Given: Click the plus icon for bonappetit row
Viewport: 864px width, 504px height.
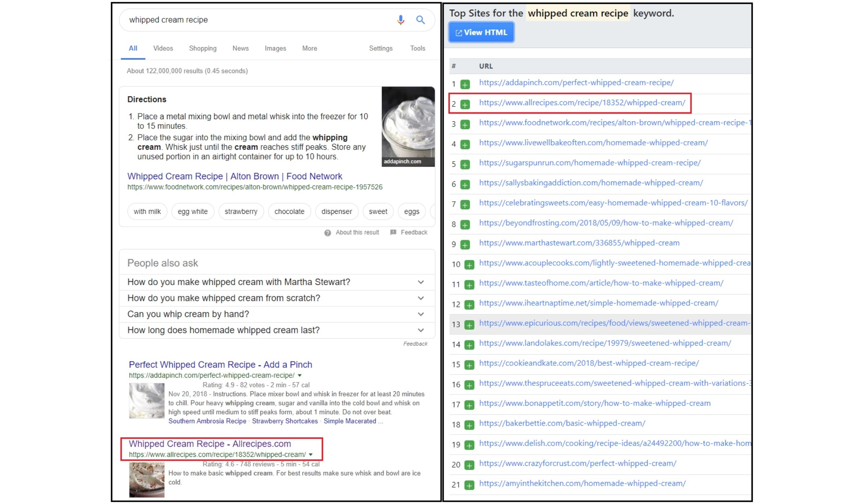Looking at the screenshot, I should click(x=469, y=405).
